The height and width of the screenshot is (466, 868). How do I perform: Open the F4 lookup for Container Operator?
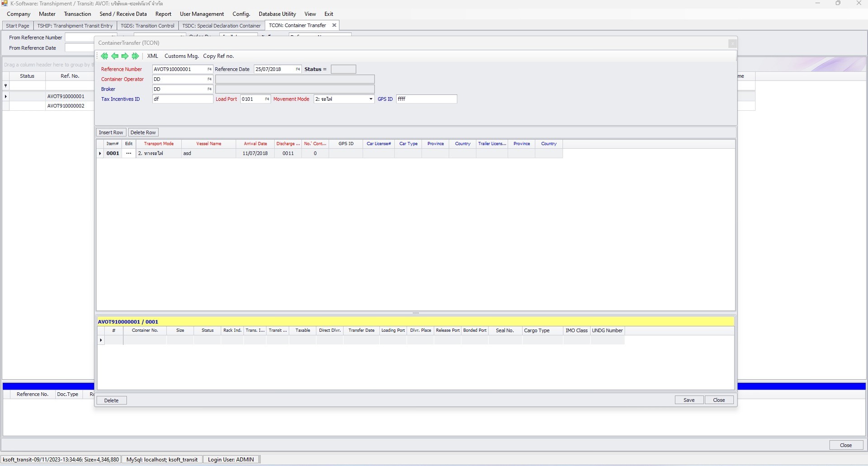coord(209,79)
